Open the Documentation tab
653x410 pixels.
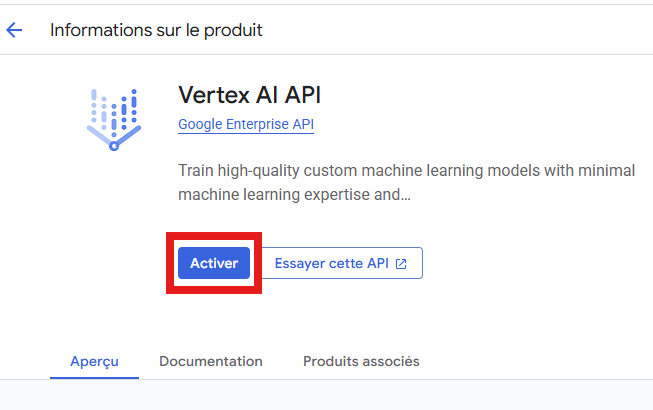211,361
